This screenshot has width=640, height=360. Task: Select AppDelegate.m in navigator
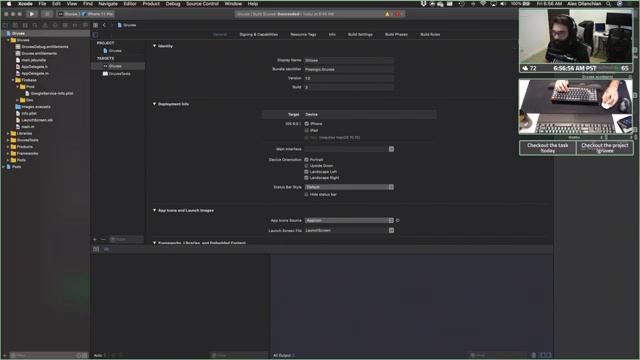[x=35, y=73]
